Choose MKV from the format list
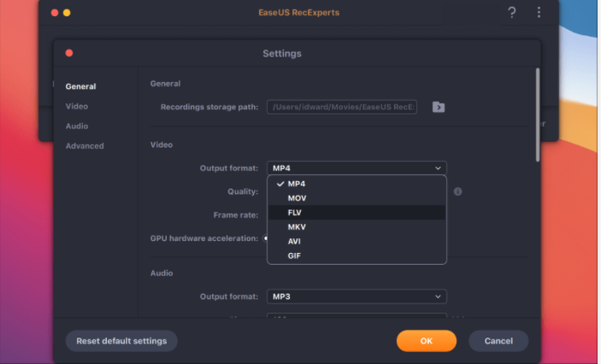The height and width of the screenshot is (364, 601). [356, 226]
